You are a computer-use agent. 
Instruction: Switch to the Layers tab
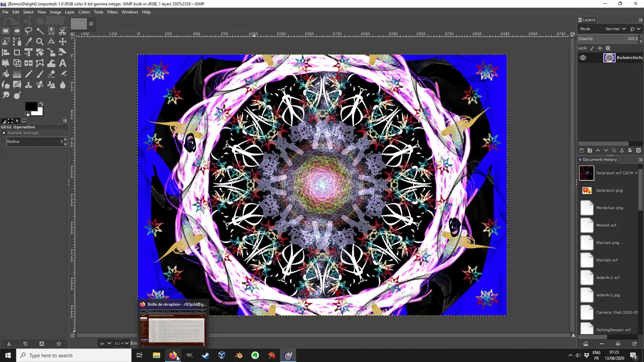[x=587, y=20]
